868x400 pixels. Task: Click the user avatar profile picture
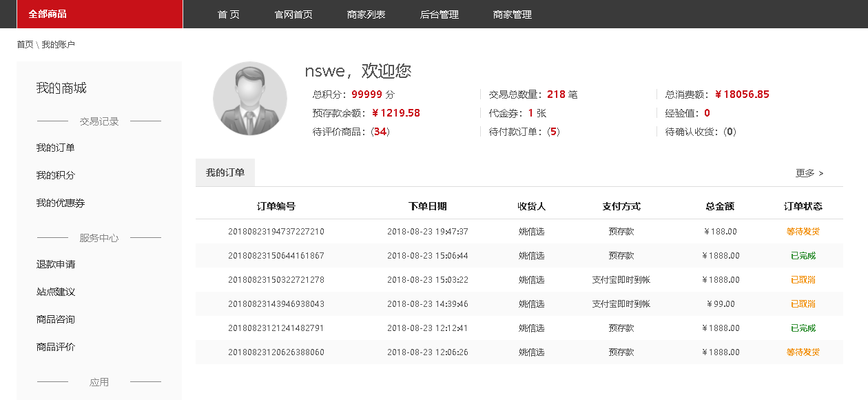tap(249, 99)
